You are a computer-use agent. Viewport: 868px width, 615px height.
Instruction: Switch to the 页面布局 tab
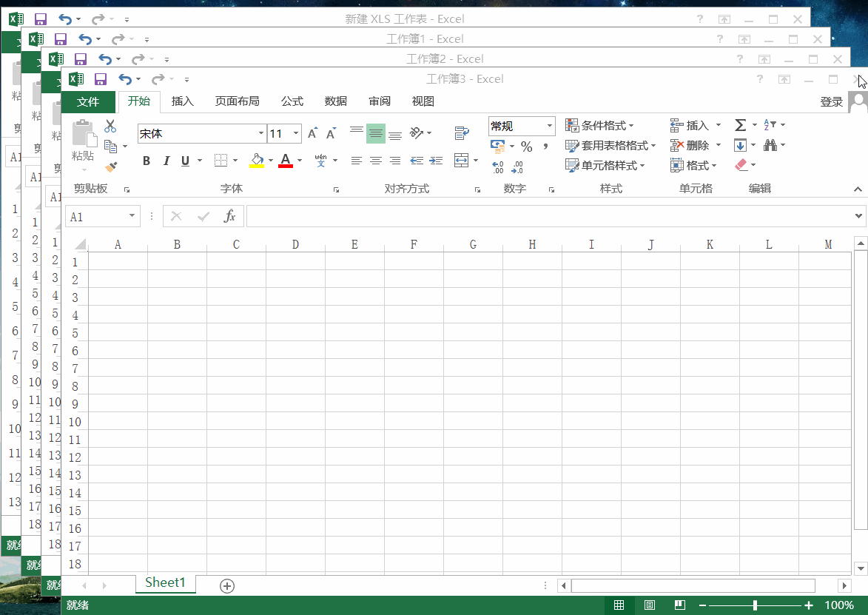coord(237,101)
